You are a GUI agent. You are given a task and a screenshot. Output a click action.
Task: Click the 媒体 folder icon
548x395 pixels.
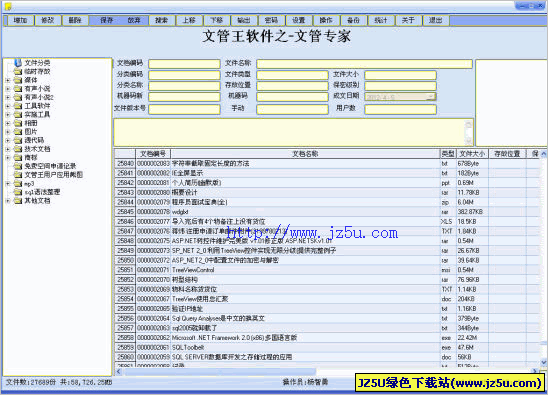tap(18, 80)
